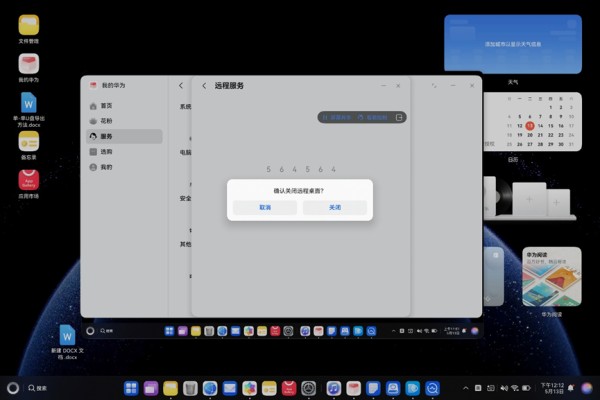Open the blue computer icon on the main dock
The height and width of the screenshot is (400, 600).
(x=393, y=389)
